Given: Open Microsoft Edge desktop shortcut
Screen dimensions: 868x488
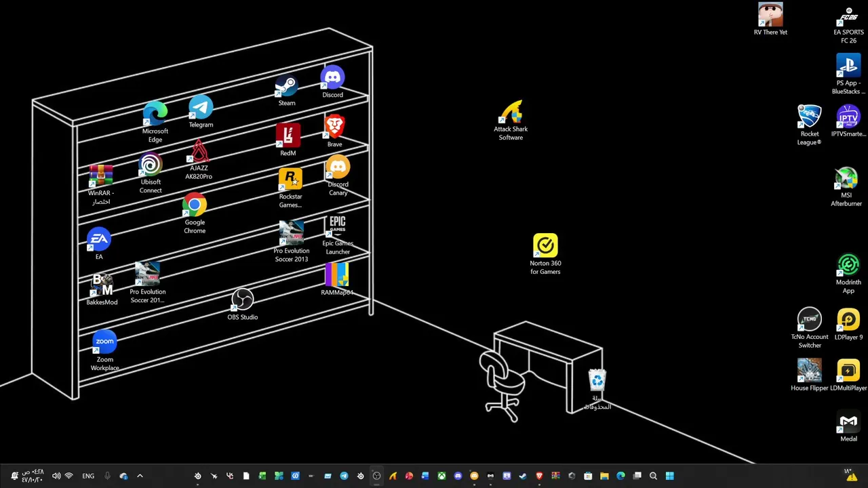Looking at the screenshot, I should coord(155,122).
